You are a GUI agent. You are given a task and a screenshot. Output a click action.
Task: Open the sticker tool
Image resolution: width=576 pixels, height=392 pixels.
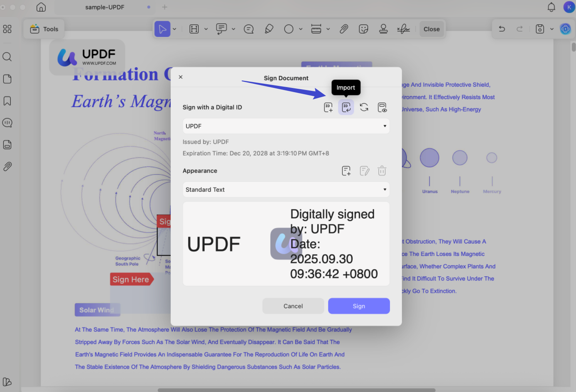coord(363,29)
